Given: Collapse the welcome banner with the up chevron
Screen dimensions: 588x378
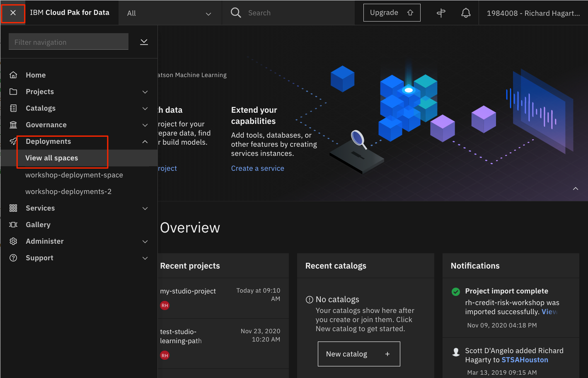Looking at the screenshot, I should [576, 189].
